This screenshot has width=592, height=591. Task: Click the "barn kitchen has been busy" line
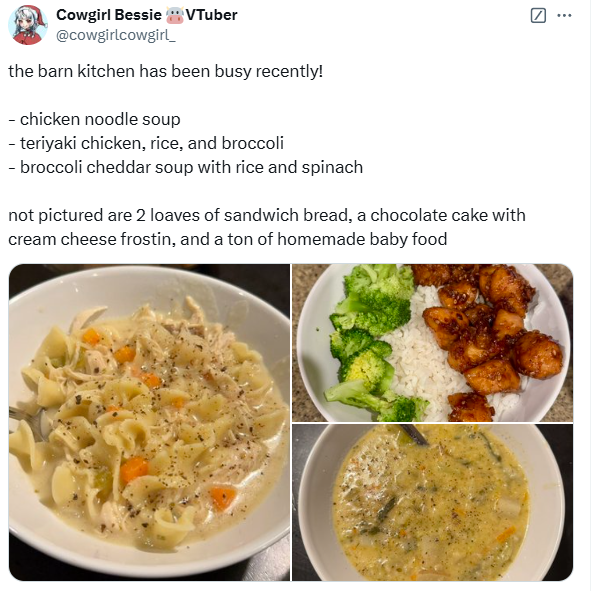[x=166, y=71]
